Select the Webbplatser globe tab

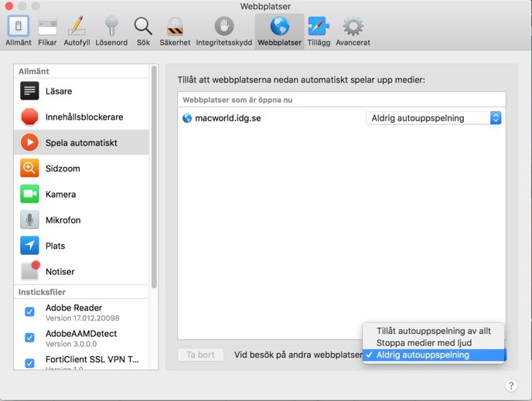(279, 31)
